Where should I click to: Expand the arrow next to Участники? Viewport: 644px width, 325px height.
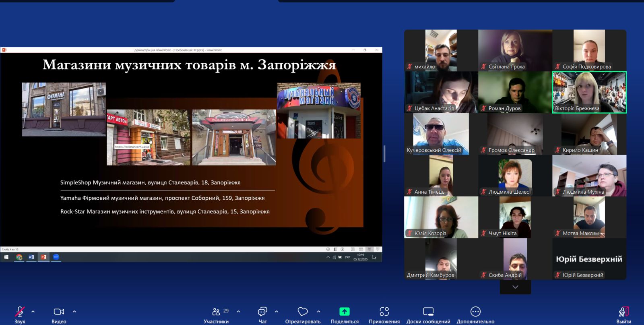tap(238, 311)
